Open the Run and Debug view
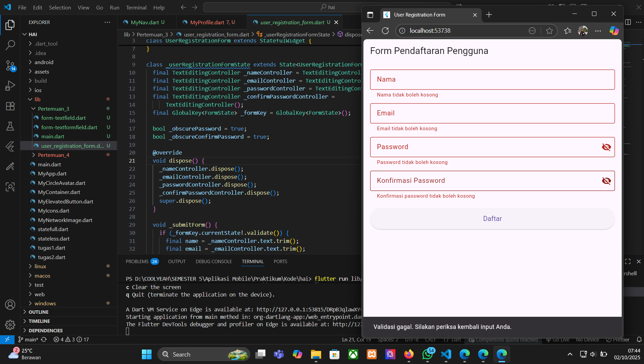The height and width of the screenshot is (364, 644). (10, 86)
